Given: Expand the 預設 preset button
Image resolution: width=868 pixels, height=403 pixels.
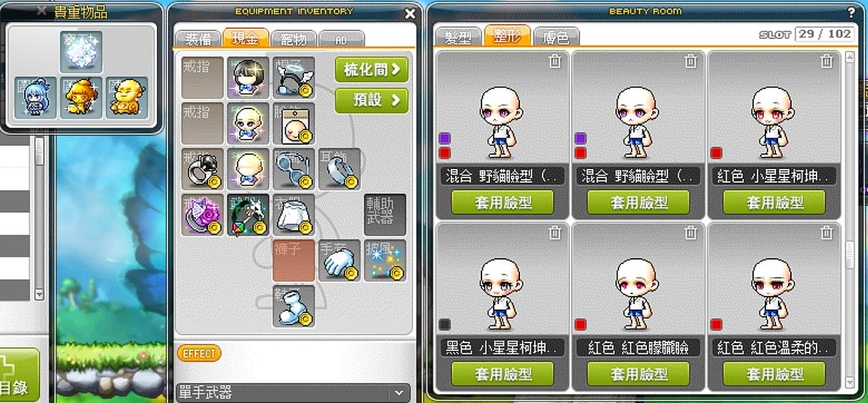Looking at the screenshot, I should click(x=372, y=101).
